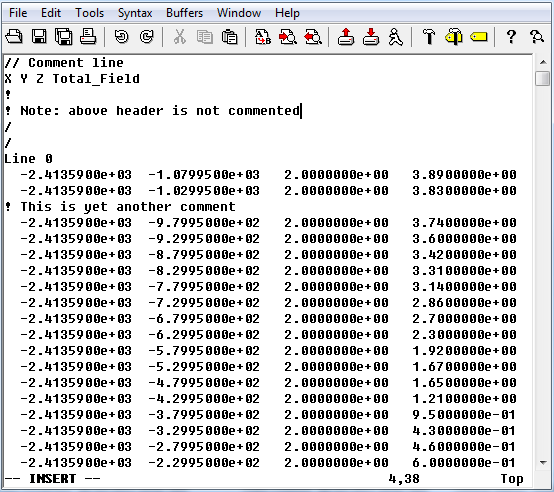Screen dimensions: 554x492
Task: Click the value 1.2100000e+00
Action: click(465, 398)
